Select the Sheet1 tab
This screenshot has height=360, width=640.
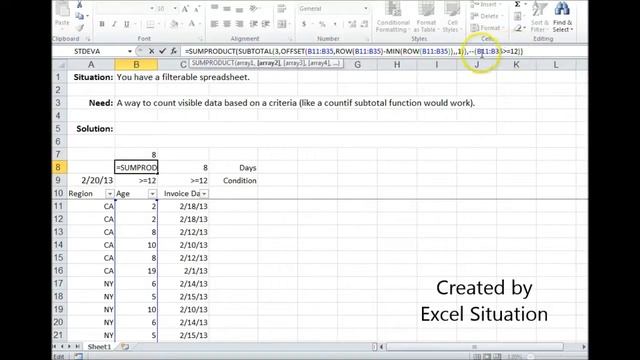[x=99, y=347]
